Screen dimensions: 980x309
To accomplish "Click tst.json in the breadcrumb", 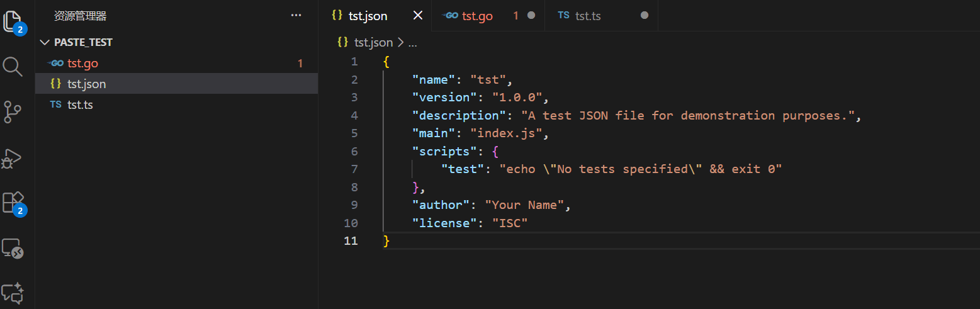I will point(373,43).
